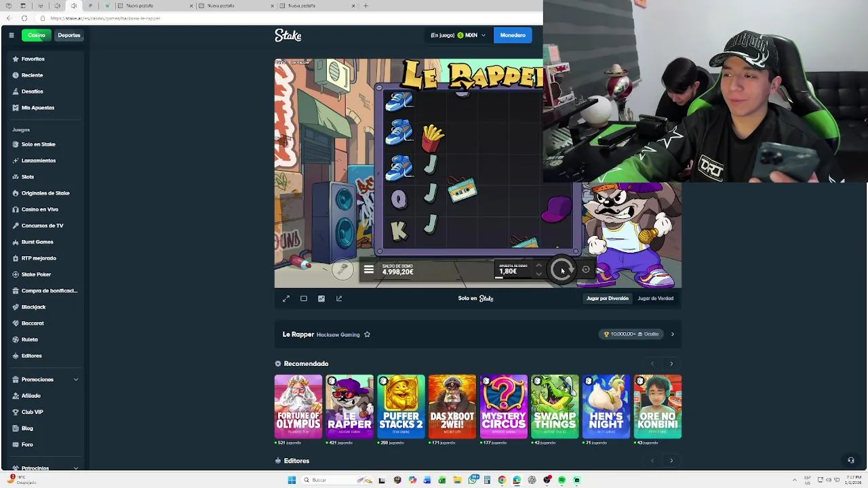Select the Slots game category
868x488 pixels.
point(27,177)
